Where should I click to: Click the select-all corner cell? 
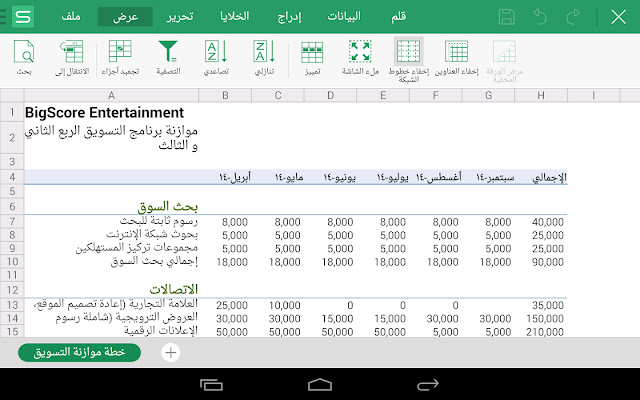[x=12, y=96]
